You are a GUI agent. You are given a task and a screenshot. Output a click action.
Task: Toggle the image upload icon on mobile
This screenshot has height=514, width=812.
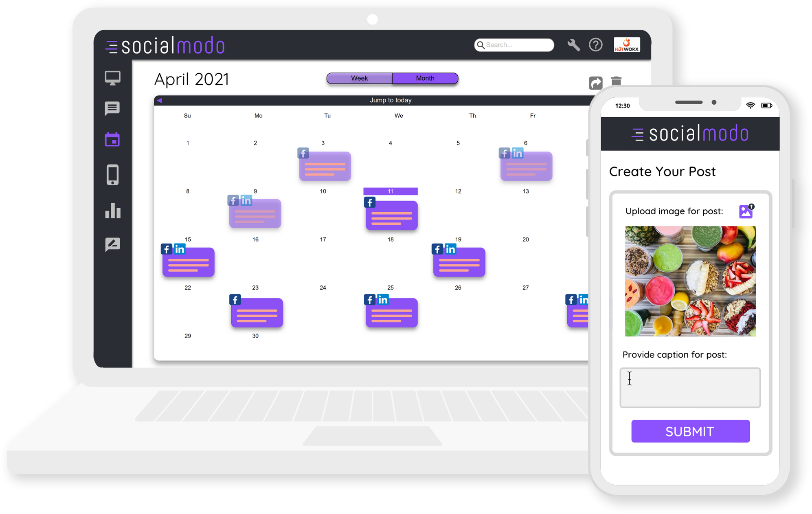[744, 211]
